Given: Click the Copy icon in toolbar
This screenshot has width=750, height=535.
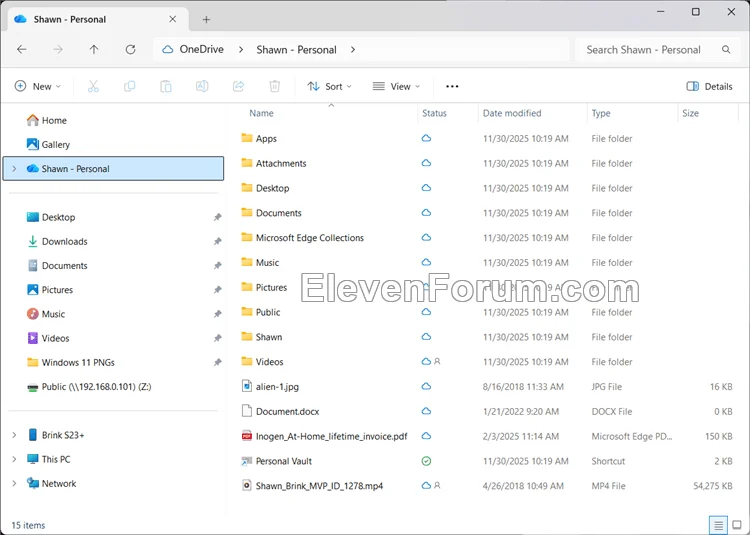Looking at the screenshot, I should (130, 87).
